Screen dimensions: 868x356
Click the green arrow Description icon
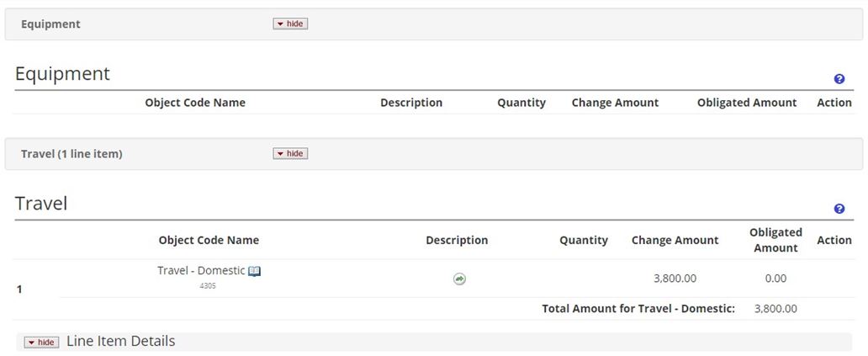[459, 279]
